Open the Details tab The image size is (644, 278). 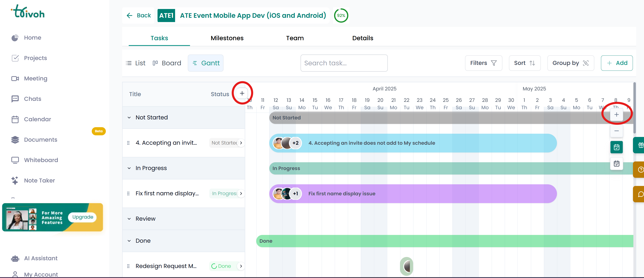[362, 38]
